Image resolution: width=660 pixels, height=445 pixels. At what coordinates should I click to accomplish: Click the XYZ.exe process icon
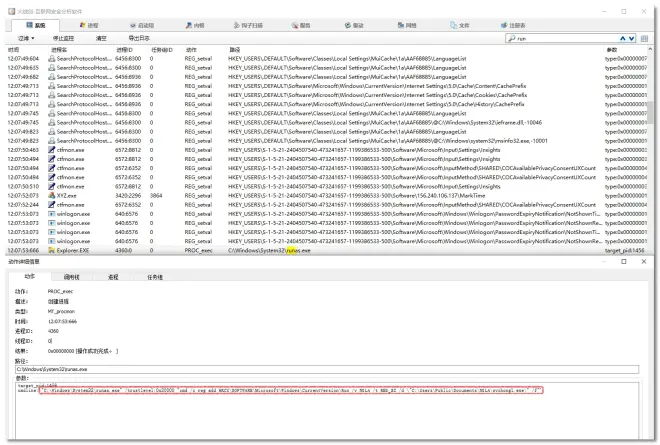pos(52,195)
